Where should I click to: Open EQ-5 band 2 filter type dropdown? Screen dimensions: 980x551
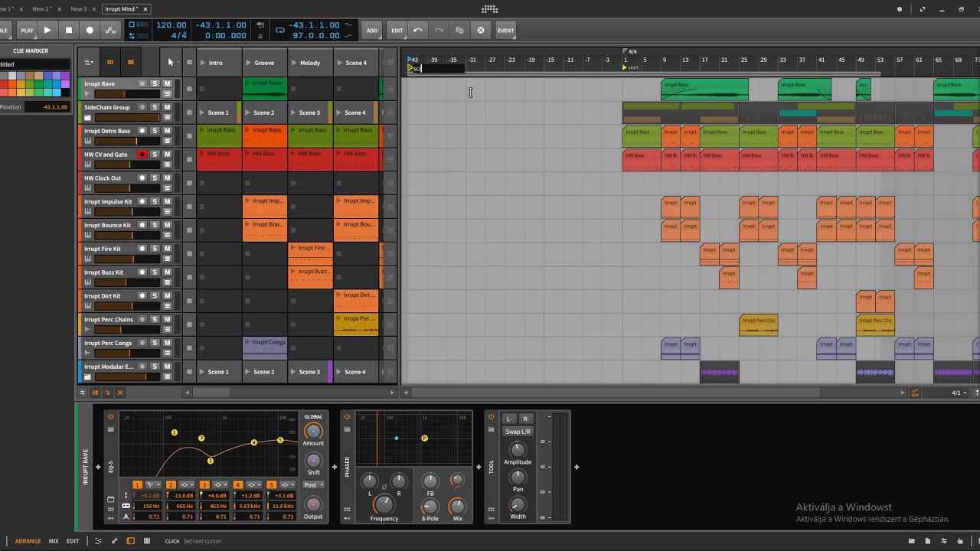[x=187, y=485]
